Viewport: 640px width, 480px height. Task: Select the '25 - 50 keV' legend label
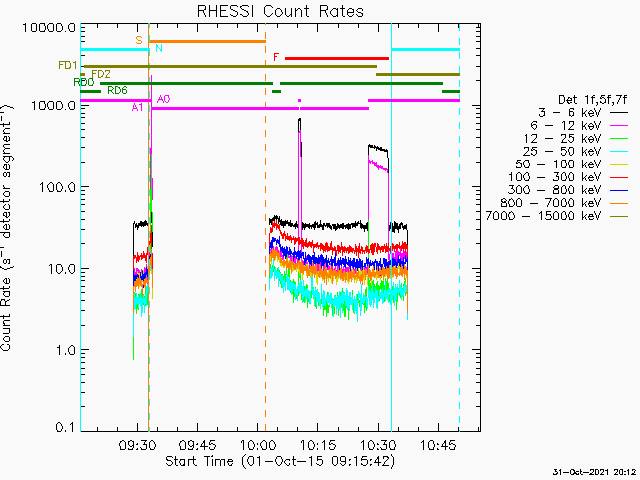click(x=562, y=151)
